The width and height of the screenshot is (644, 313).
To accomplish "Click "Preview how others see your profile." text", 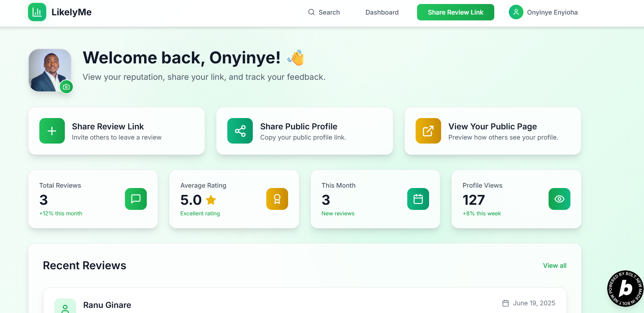I will (x=503, y=137).
